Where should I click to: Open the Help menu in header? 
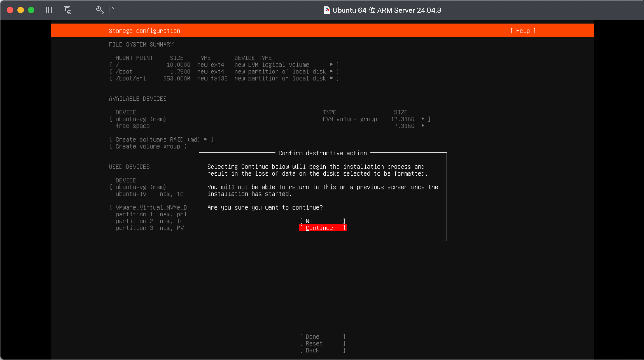coord(523,31)
